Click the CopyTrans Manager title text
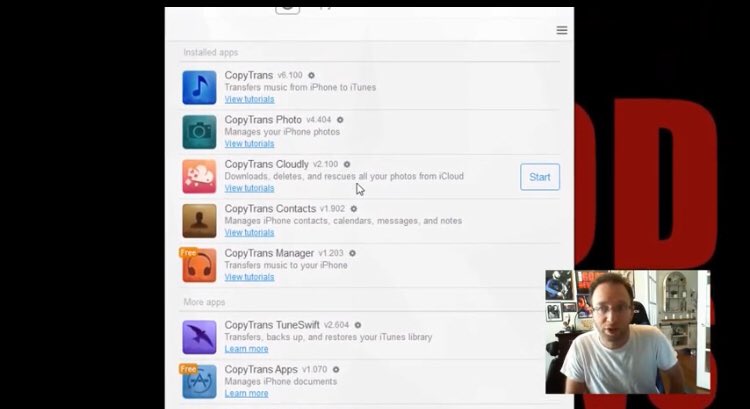The width and height of the screenshot is (750, 409). [269, 254]
